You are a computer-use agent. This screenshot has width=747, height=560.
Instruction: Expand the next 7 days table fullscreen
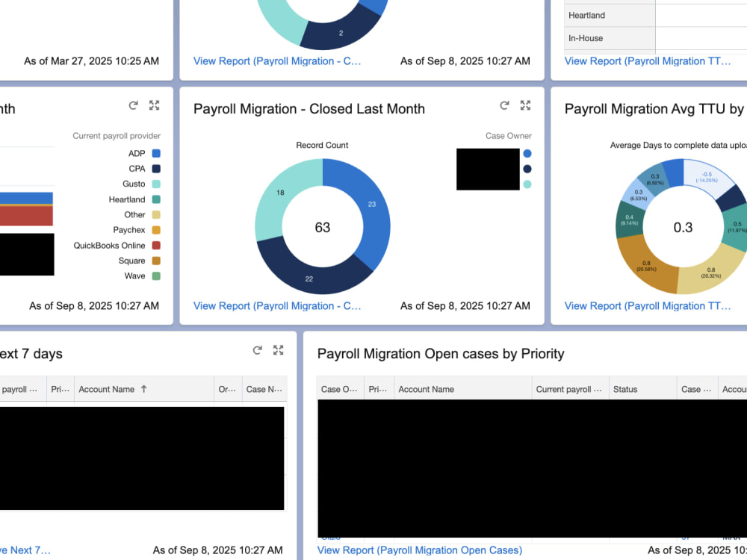coord(278,350)
